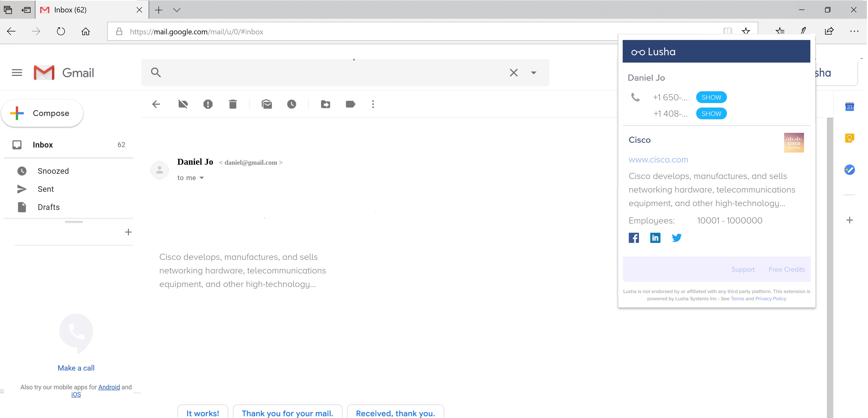868x418 pixels.
Task: Open Google Tasks side panel icon
Action: click(x=849, y=169)
